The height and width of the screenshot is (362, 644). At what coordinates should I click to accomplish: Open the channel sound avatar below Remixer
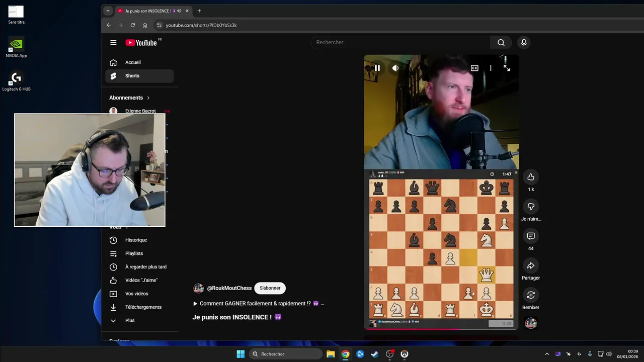coord(531,323)
